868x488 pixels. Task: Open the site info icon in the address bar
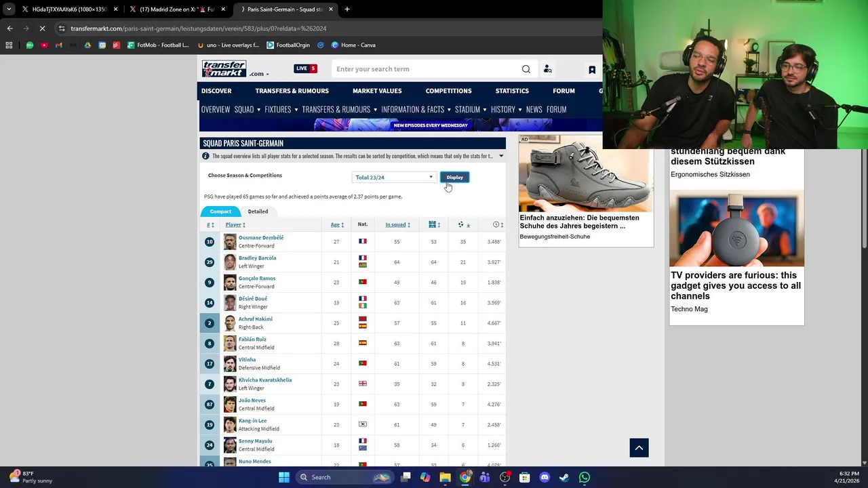62,28
